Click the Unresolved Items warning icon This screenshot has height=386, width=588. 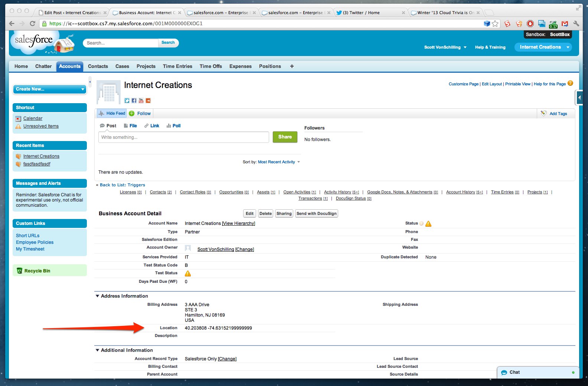[x=18, y=127]
